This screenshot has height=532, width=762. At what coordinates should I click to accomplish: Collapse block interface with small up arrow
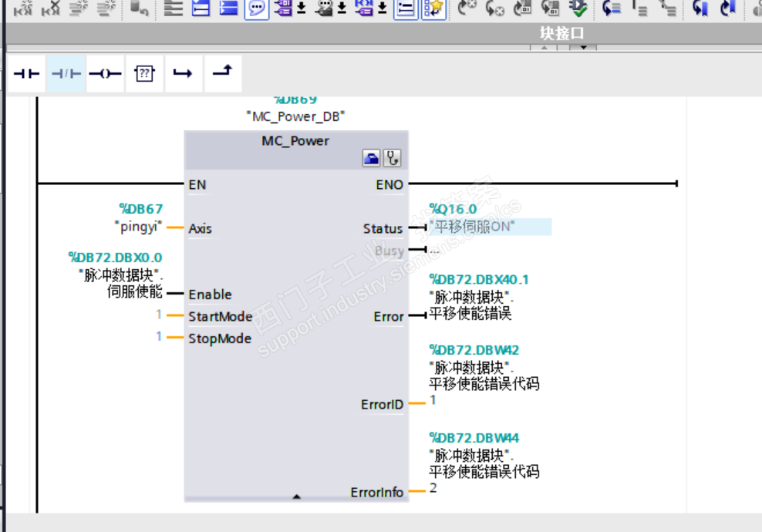coord(545,48)
